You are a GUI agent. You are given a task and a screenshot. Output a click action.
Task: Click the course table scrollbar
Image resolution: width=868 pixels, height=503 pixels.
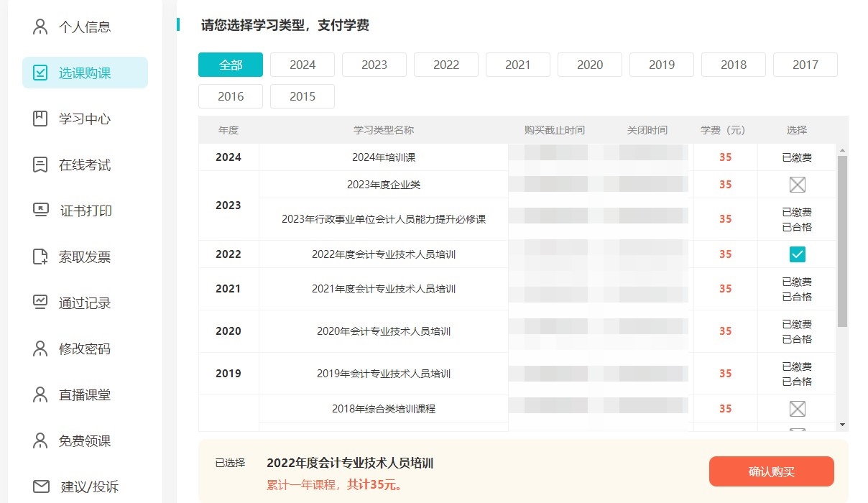[x=841, y=230]
